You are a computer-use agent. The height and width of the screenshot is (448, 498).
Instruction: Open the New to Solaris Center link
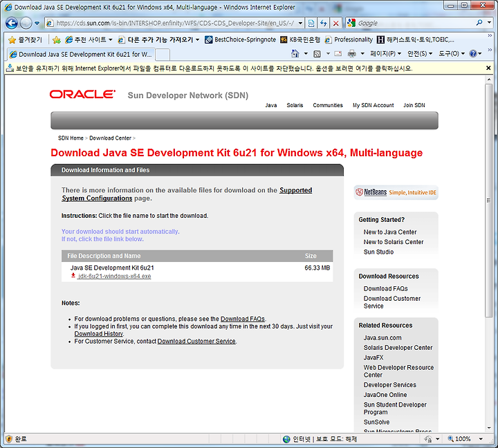point(394,242)
